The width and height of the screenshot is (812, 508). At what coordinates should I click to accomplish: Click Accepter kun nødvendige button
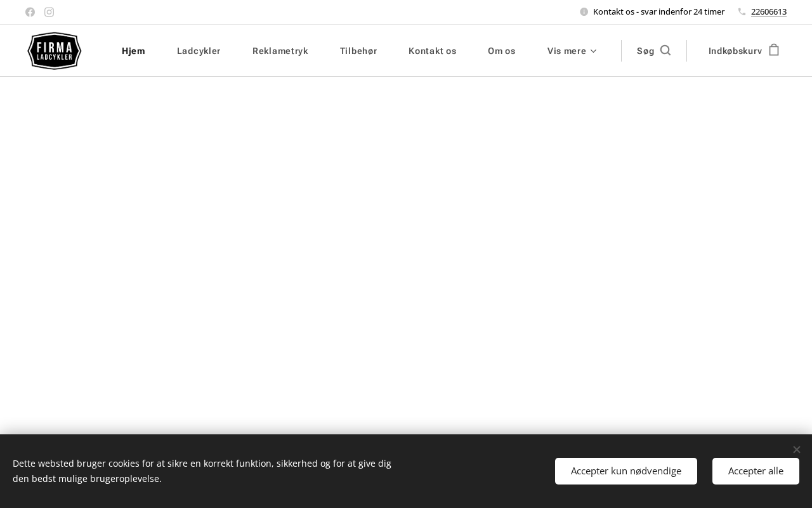coord(626,471)
